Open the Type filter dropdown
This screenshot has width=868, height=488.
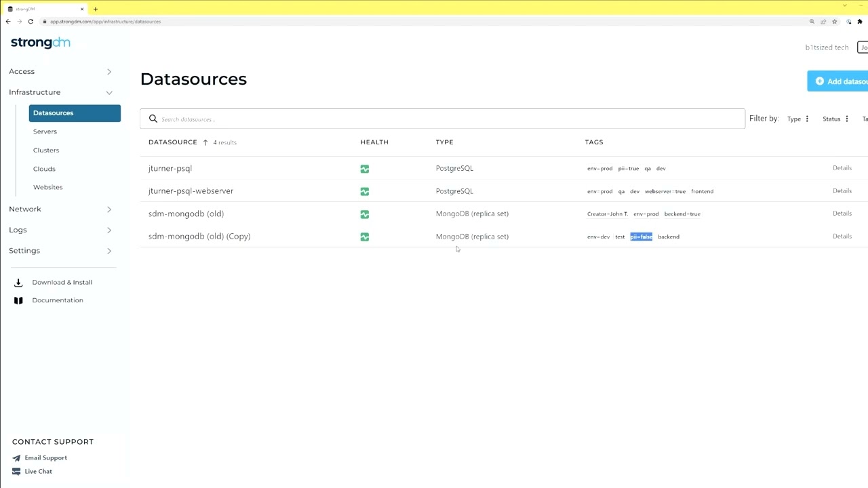point(798,119)
